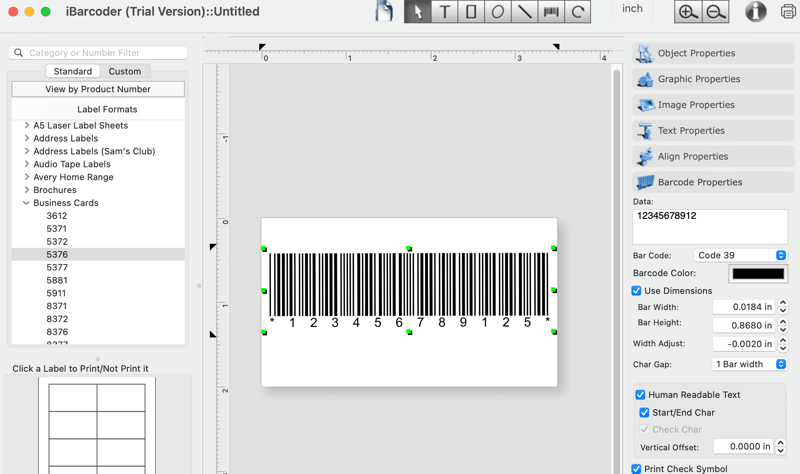This screenshot has width=800, height=474.
Task: Open Image Properties panel
Action: point(713,105)
